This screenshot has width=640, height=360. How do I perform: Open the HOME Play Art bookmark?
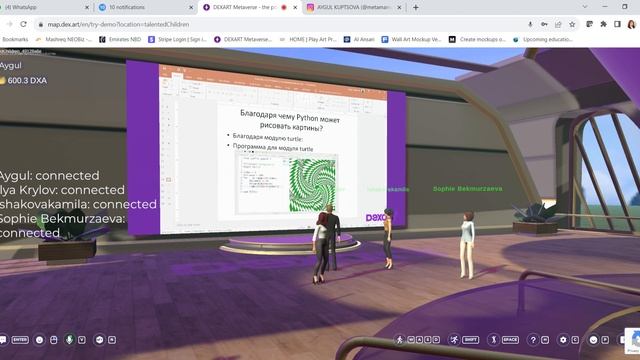(308, 39)
